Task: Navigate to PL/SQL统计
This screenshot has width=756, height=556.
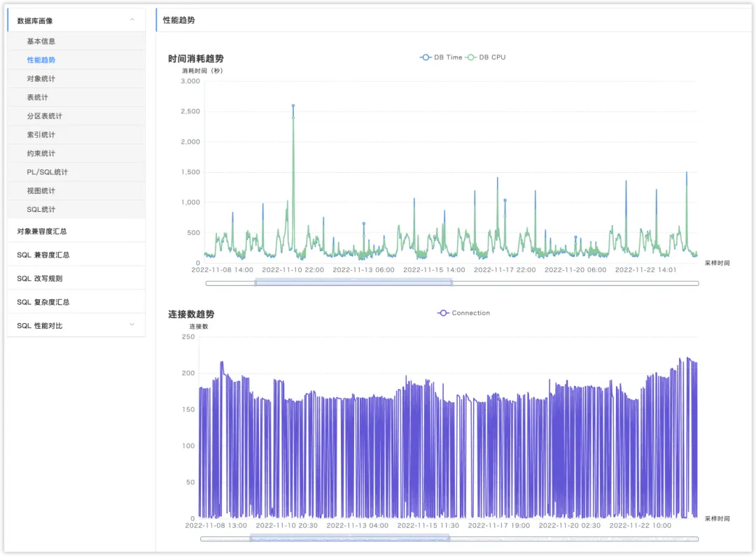Action: click(x=48, y=172)
